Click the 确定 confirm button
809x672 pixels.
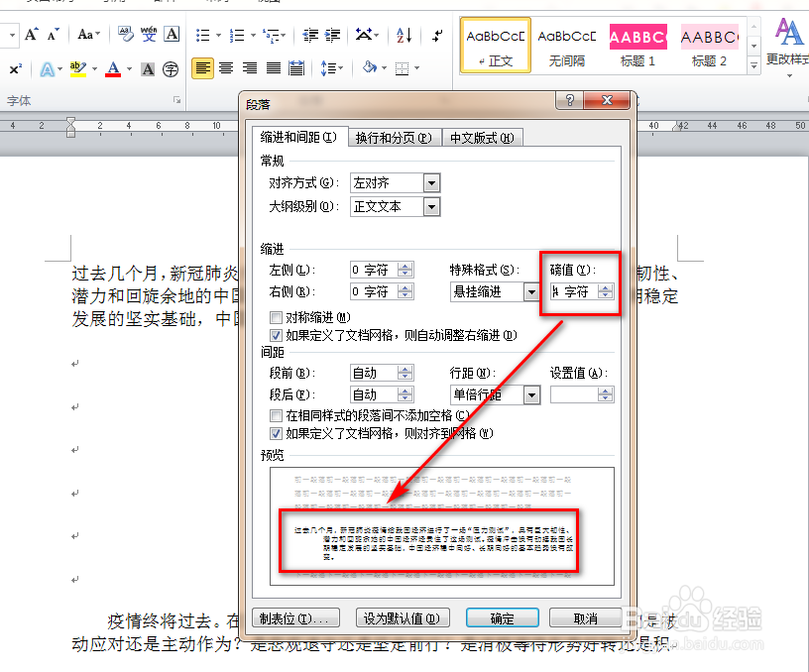[x=502, y=617]
